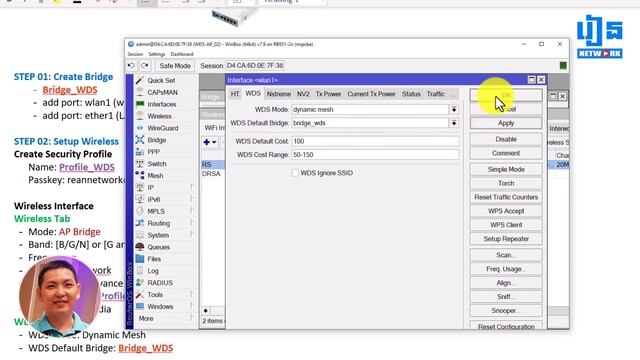Open RADIUS sidebar icon
Viewport: 640px width, 360px height.
[140, 282]
